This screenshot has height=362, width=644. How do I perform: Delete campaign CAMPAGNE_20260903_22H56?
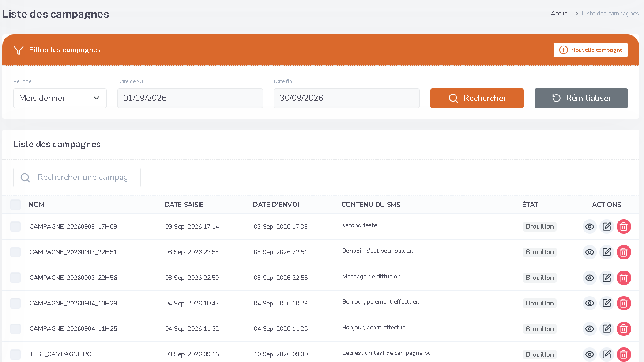624,278
